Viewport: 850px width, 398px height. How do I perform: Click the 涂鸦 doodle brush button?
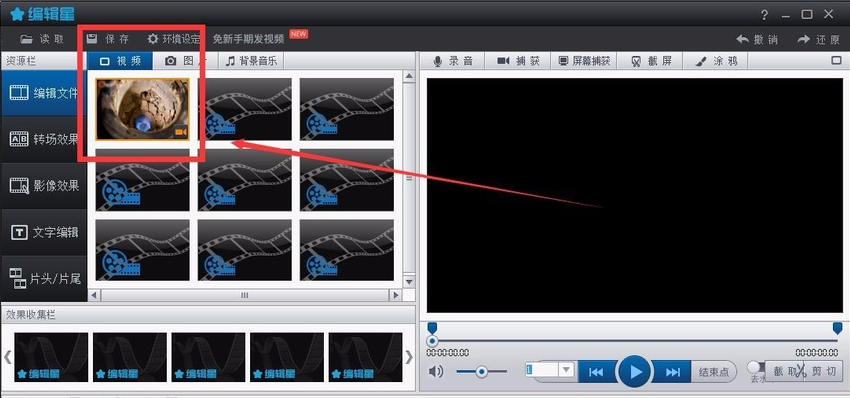click(x=716, y=61)
